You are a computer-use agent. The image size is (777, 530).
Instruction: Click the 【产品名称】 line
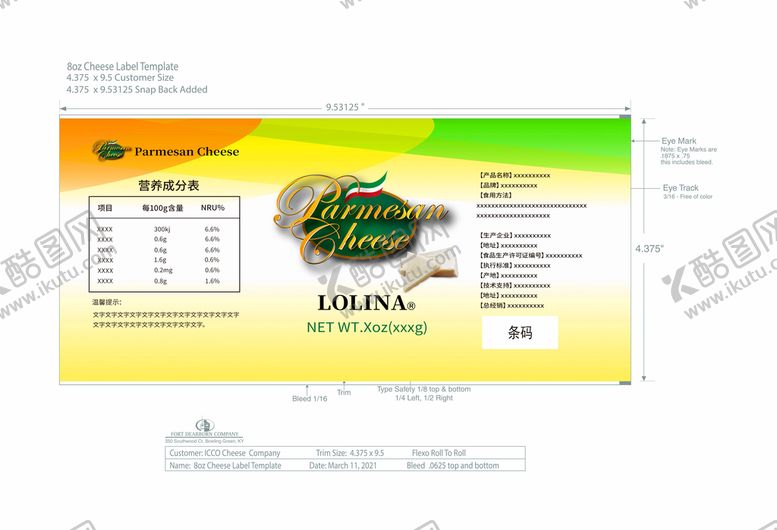coord(514,175)
